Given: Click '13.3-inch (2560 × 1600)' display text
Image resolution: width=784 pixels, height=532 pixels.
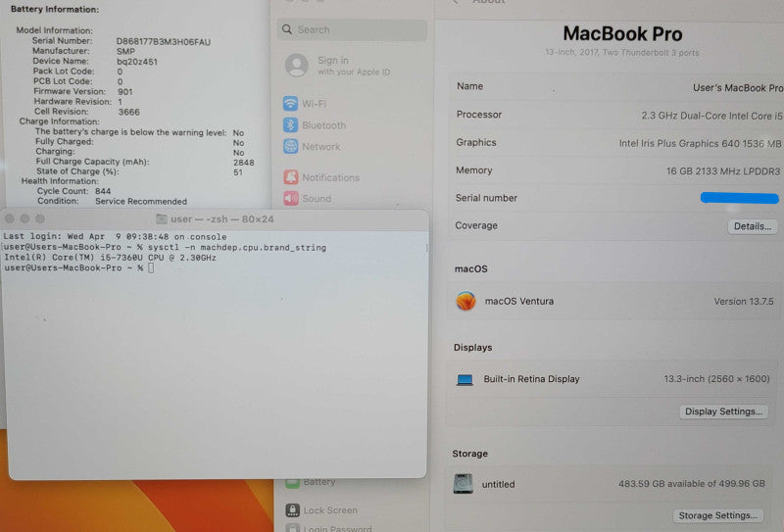Looking at the screenshot, I should [716, 379].
